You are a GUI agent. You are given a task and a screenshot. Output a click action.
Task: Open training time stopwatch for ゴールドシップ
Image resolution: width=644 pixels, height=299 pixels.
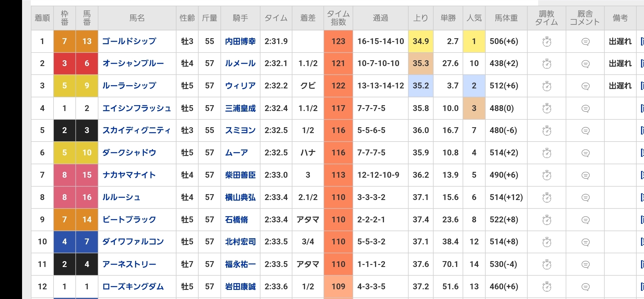click(x=547, y=42)
